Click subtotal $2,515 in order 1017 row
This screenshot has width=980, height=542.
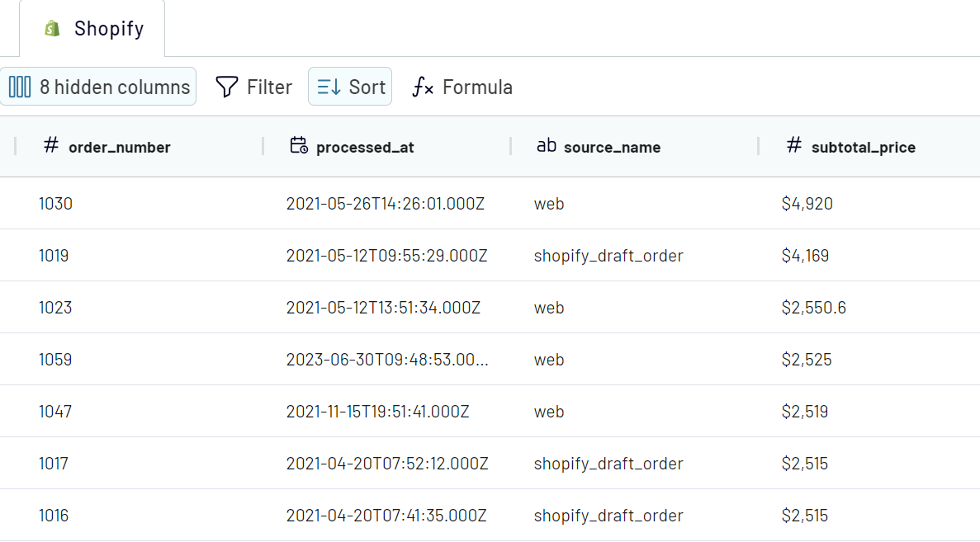804,463
